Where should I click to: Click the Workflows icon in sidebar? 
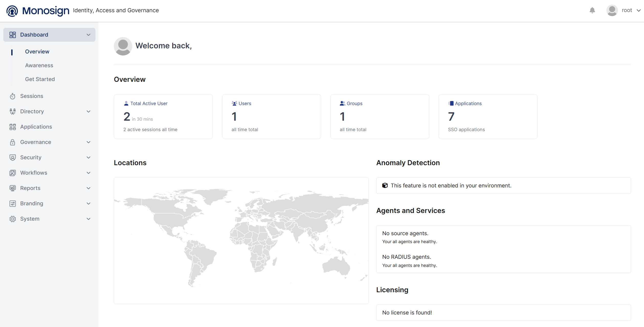point(13,173)
